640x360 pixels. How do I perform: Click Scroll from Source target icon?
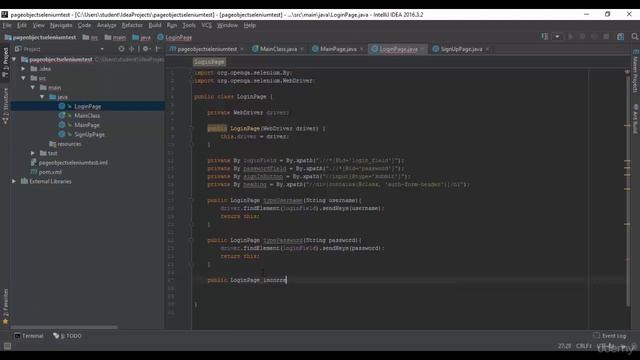121,49
